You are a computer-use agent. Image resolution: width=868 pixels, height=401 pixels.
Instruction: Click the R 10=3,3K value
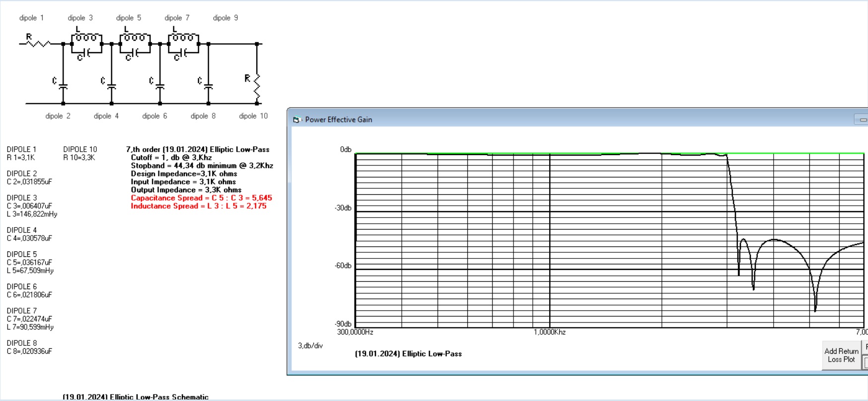(x=79, y=158)
